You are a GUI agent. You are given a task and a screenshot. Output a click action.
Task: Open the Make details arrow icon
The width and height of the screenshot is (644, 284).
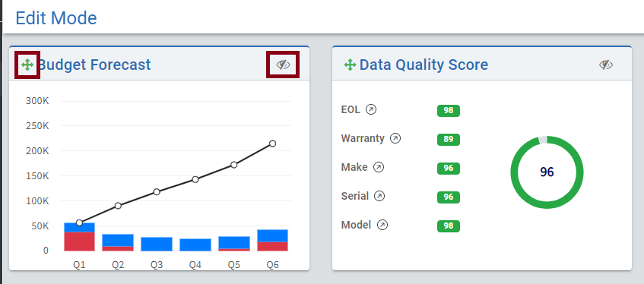point(379,168)
